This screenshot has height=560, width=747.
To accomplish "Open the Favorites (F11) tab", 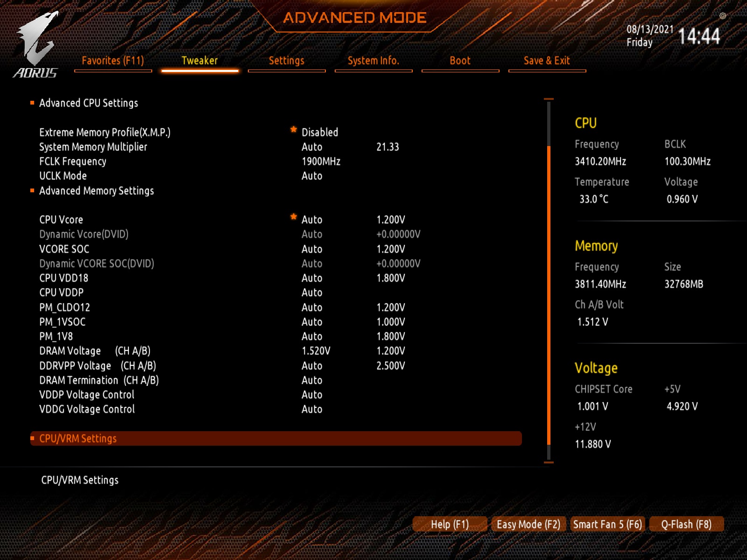I will point(113,61).
